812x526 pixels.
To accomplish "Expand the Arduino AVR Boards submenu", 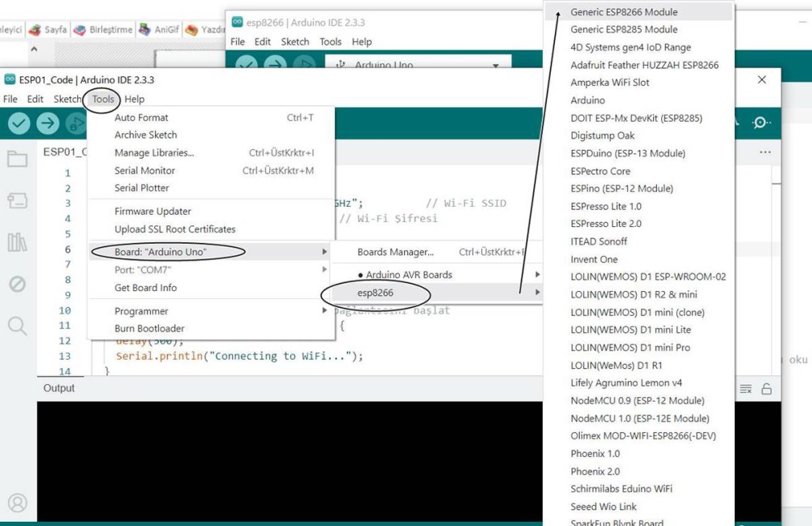I will [x=437, y=275].
